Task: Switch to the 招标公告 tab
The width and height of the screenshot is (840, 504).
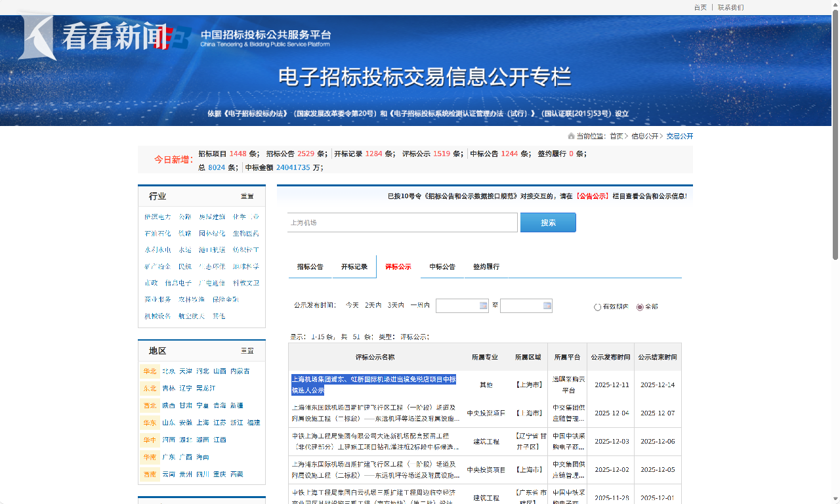Action: coord(310,267)
